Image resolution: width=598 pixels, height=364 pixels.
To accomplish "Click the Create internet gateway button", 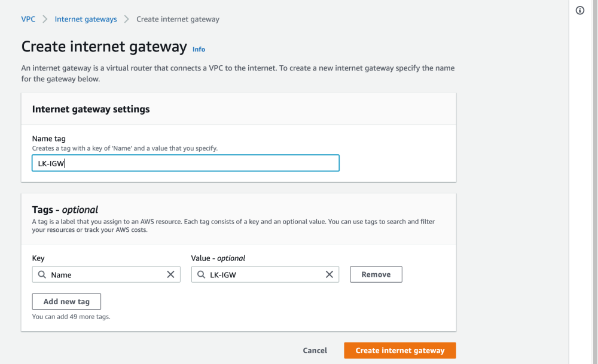I will click(x=399, y=350).
